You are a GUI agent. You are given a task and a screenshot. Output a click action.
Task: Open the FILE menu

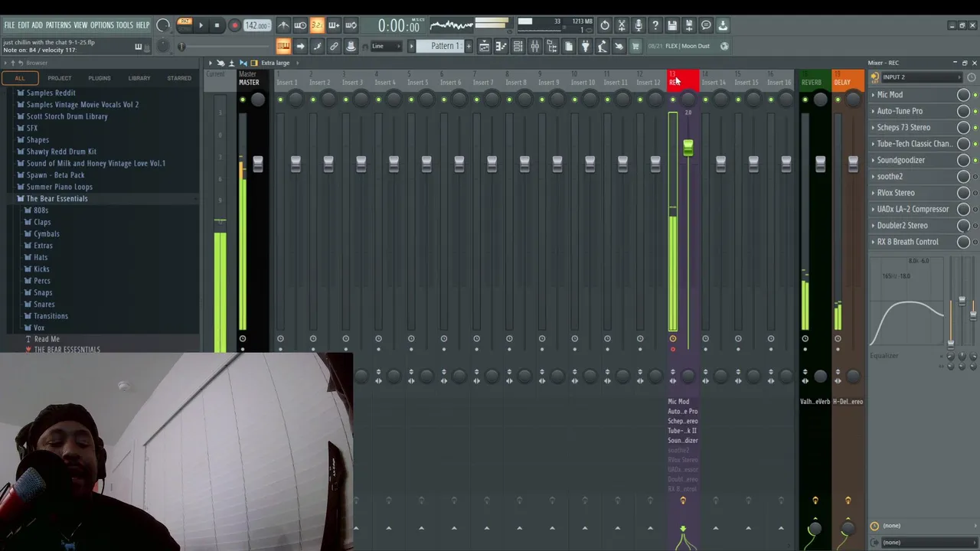[x=9, y=25]
